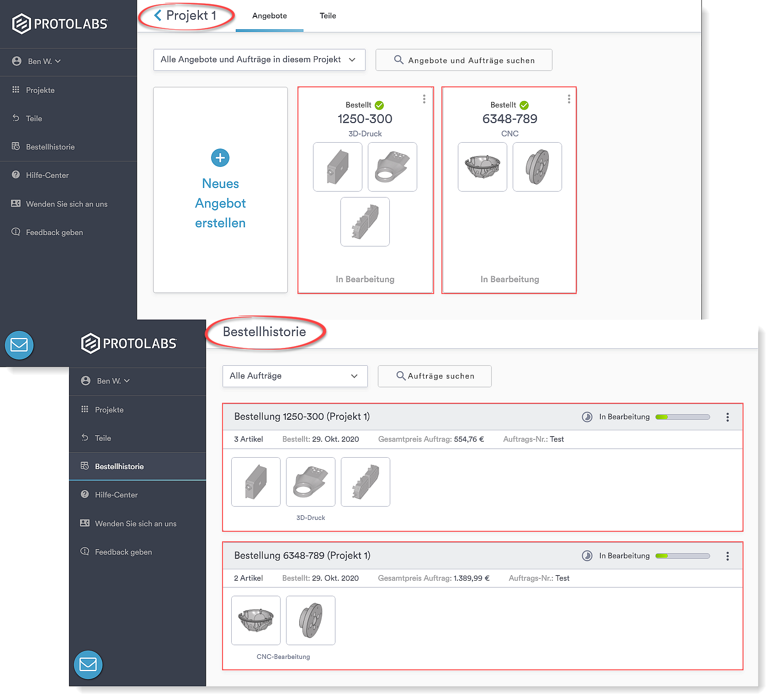Open box part thumbnail in card 1250-300

(338, 167)
